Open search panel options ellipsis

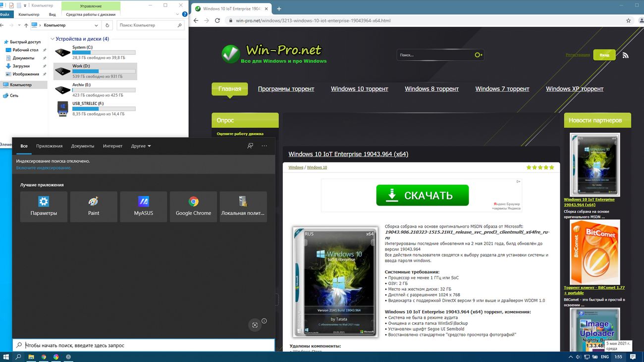(x=265, y=146)
